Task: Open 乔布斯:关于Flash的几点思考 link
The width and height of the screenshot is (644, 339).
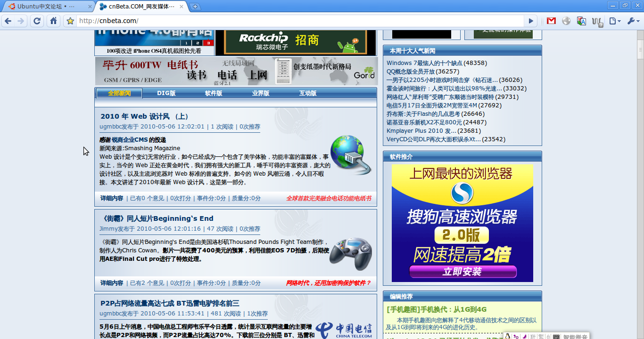Action: tap(423, 114)
